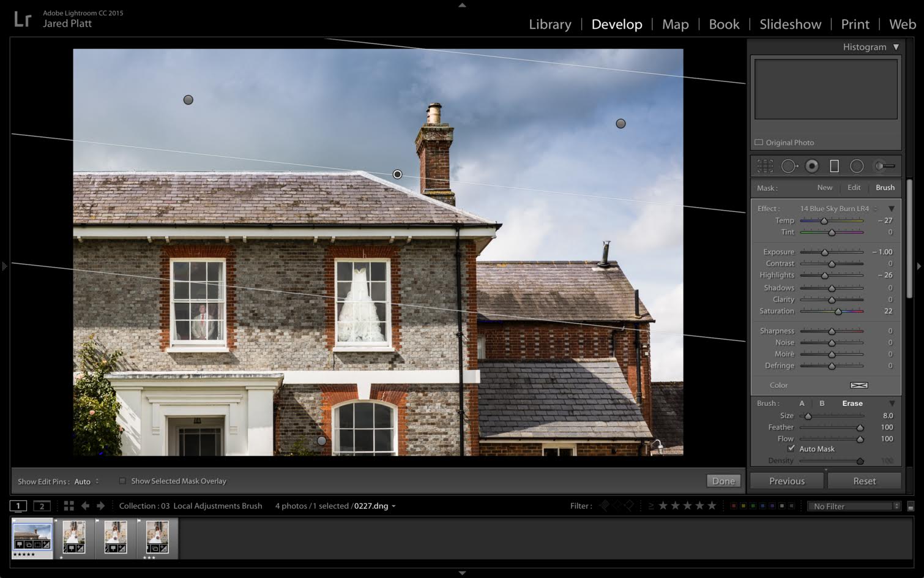The image size is (924, 578).
Task: Select the Graduated Filter tool
Action: tap(834, 166)
